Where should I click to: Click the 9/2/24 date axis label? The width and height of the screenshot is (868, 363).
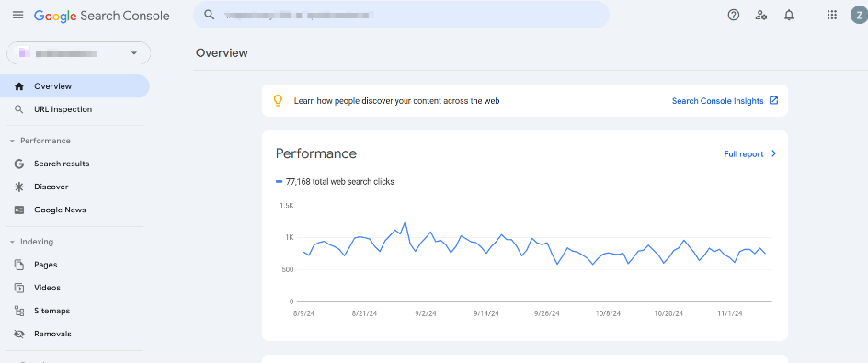click(426, 313)
